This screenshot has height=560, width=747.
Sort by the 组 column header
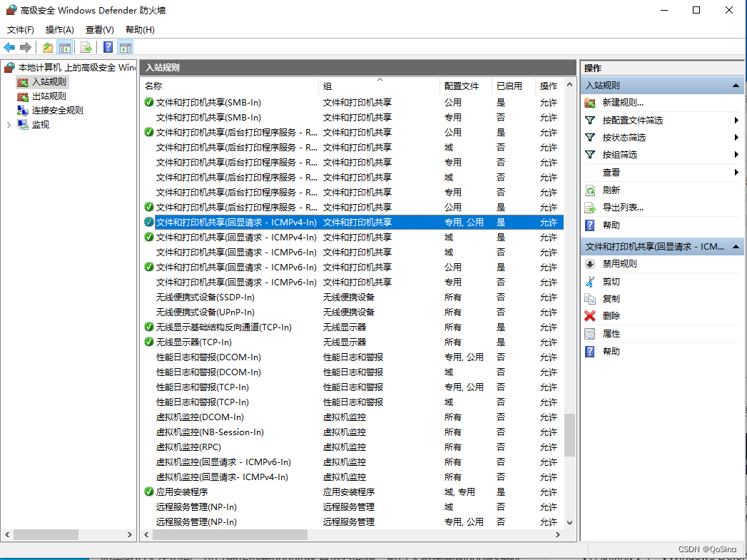coord(380,86)
